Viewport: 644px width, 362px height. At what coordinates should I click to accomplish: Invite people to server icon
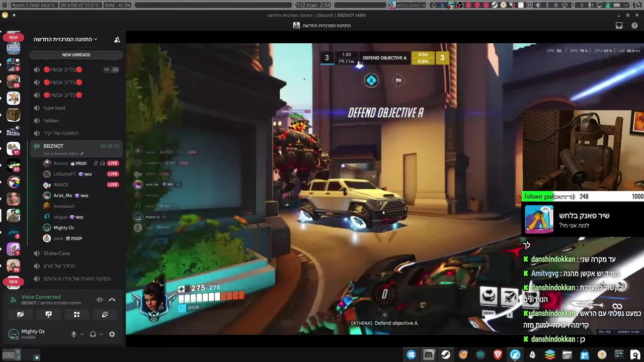point(117,39)
